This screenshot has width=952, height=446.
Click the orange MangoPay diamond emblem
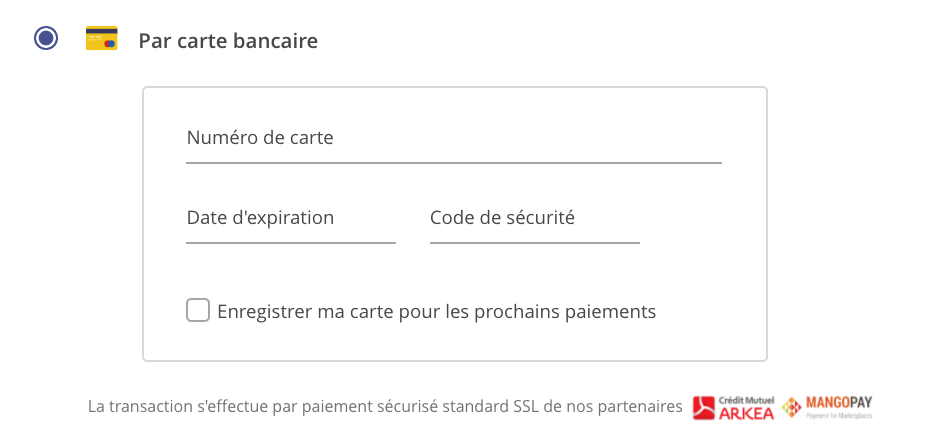tap(792, 407)
